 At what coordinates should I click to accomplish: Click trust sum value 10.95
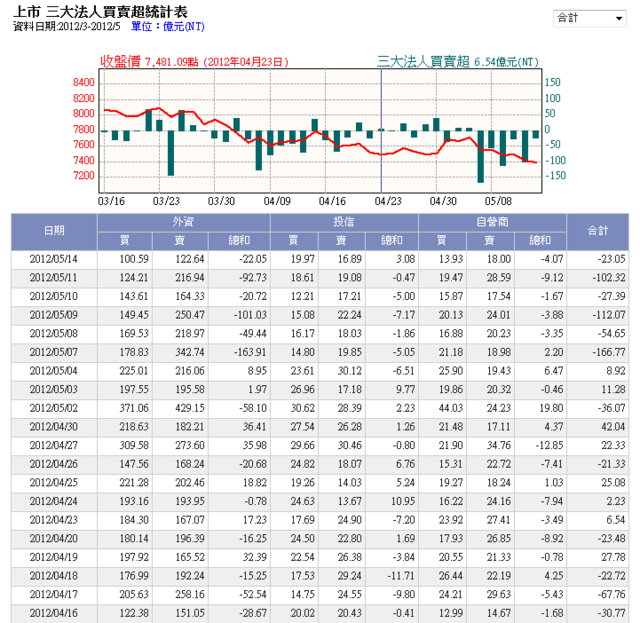tap(403, 502)
